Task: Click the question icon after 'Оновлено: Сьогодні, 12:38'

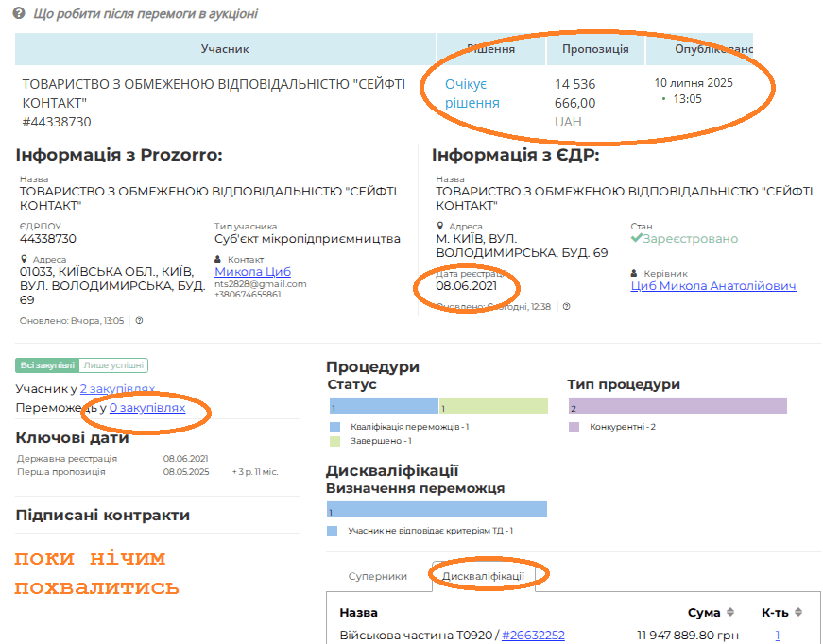Action: 567,307
